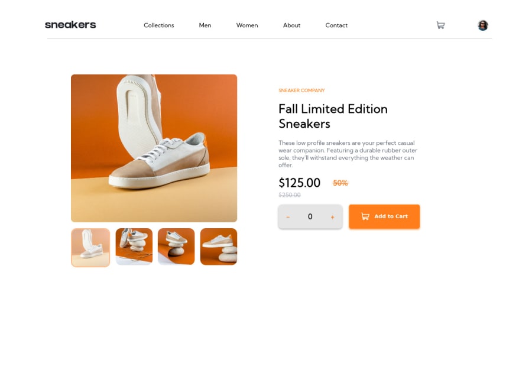The width and height of the screenshot is (532, 392).
Task: Click the SNEAKER COMPANY label
Action: (301, 90)
